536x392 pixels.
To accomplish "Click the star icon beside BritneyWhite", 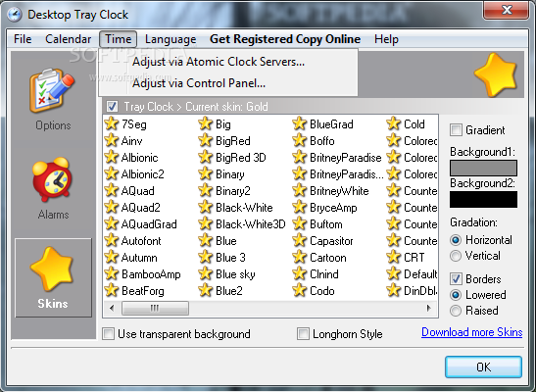I will coord(299,190).
